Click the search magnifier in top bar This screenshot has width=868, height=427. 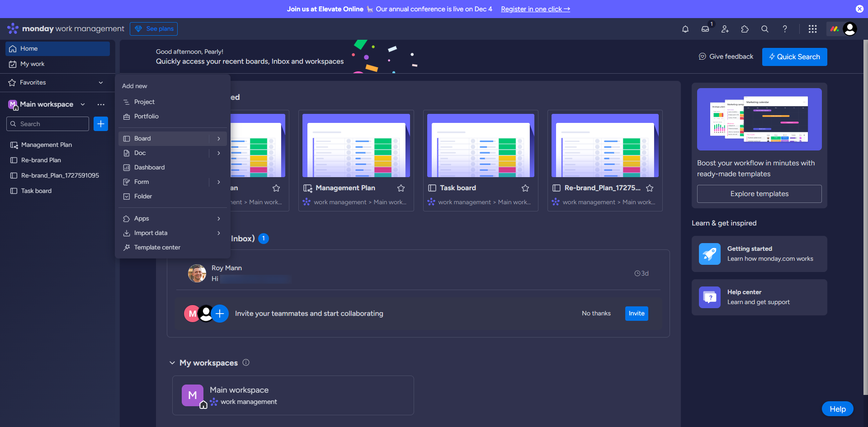(x=764, y=29)
